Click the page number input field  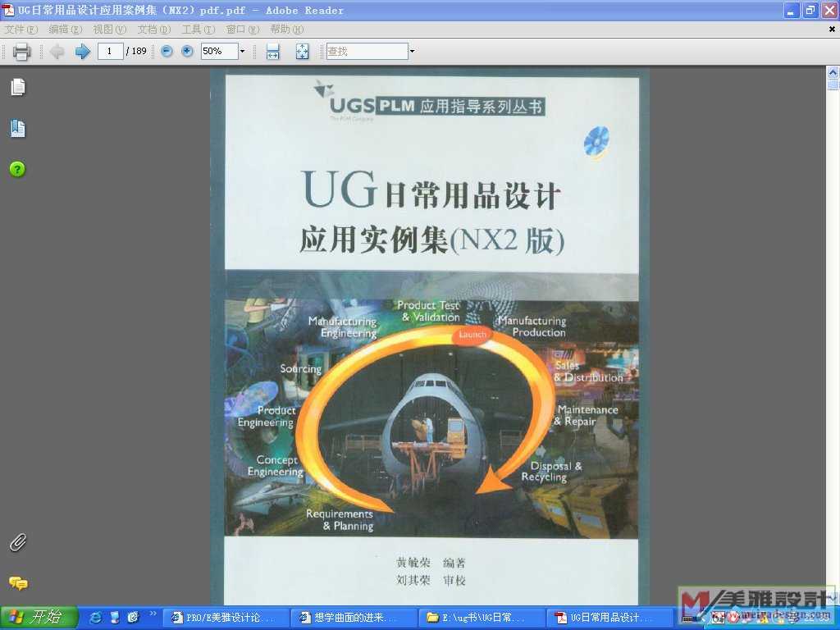[111, 52]
